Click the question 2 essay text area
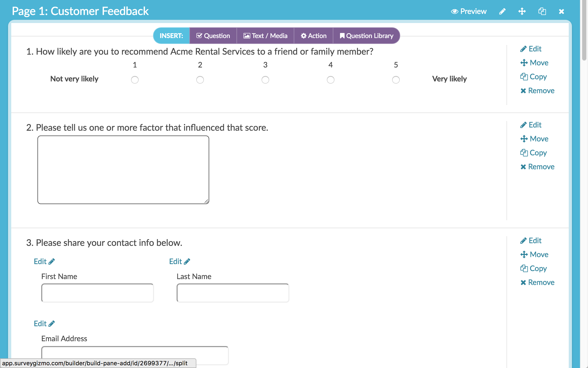The width and height of the screenshot is (588, 368). [123, 170]
